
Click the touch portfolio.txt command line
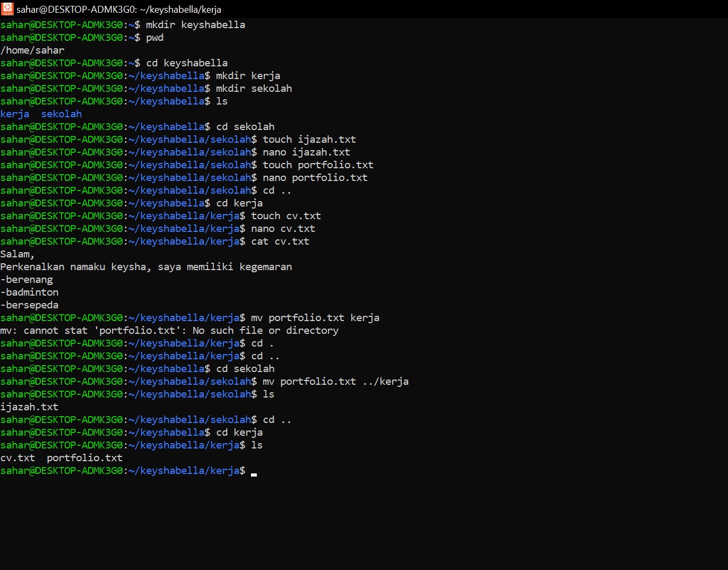pos(317,165)
